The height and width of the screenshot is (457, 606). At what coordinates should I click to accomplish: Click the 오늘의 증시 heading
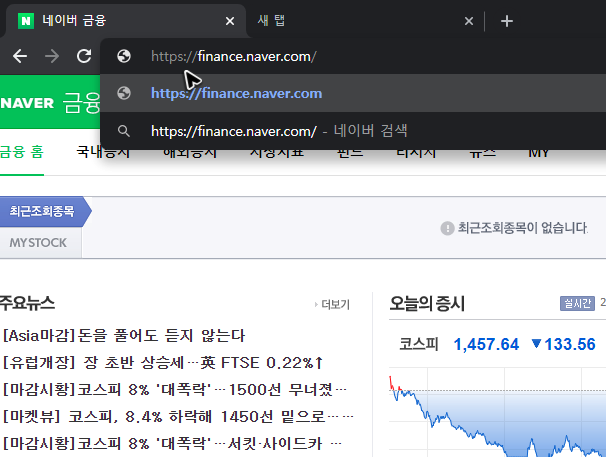[427, 304]
